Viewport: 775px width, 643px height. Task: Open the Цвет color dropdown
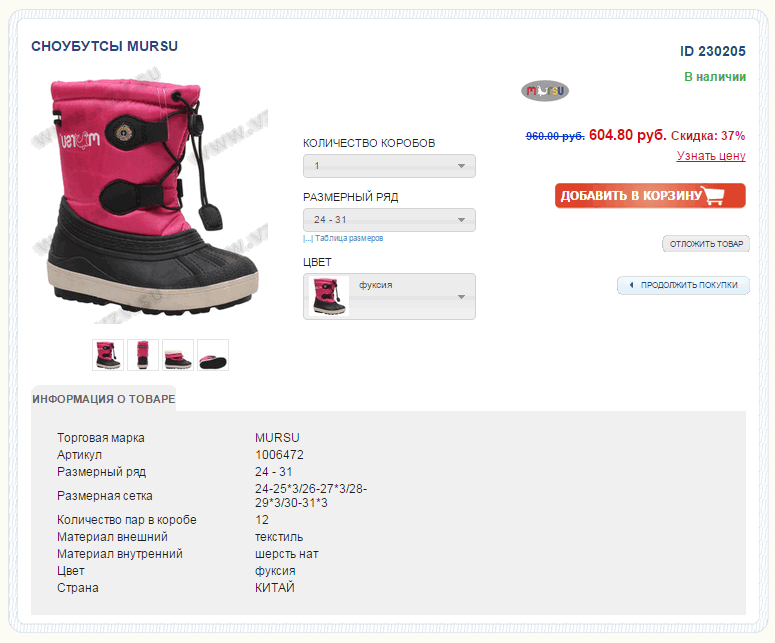(412, 297)
